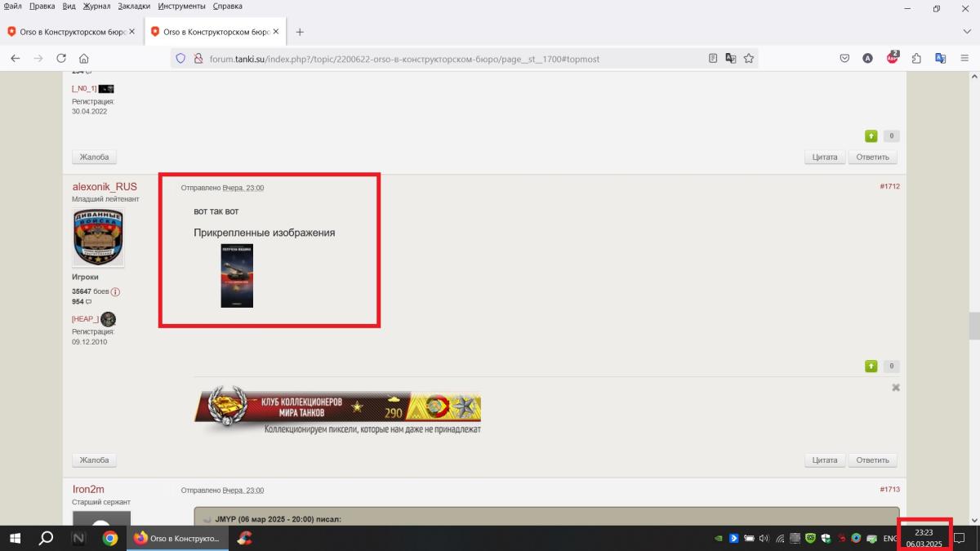
Task: Open the extensions puzzle menu
Action: coord(916,58)
